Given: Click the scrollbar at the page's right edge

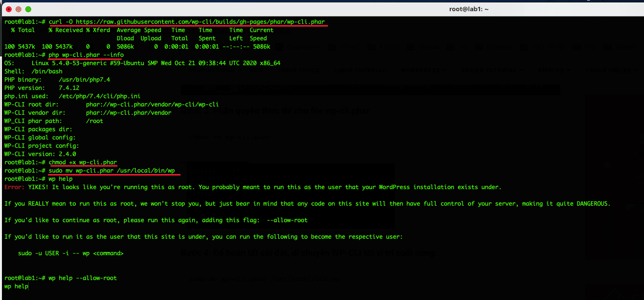Looking at the screenshot, I should (x=641, y=146).
